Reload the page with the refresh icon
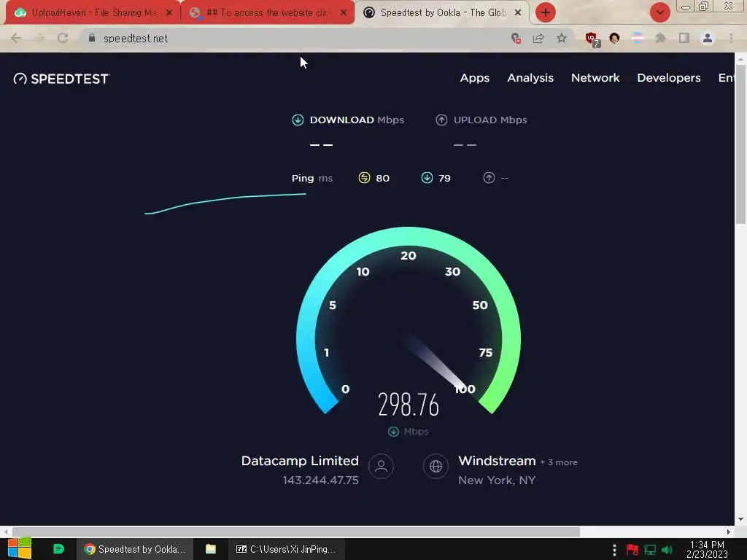Viewport: 747px width, 560px height. pos(63,38)
